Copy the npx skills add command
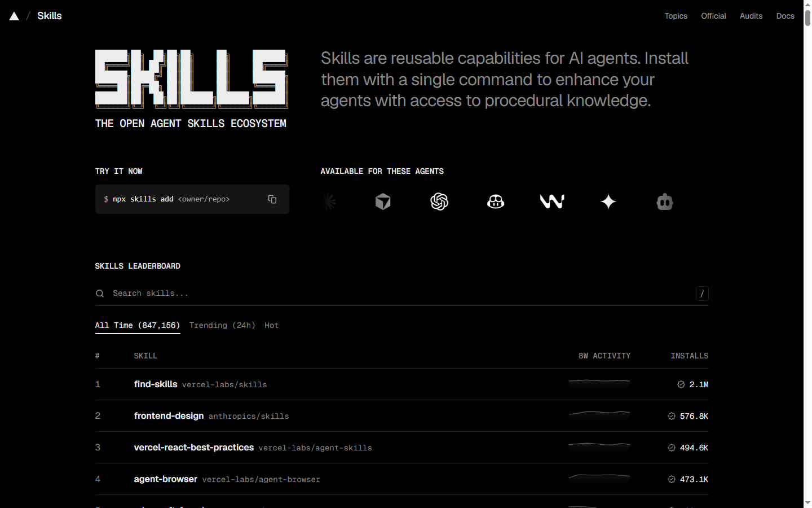 pos(272,199)
